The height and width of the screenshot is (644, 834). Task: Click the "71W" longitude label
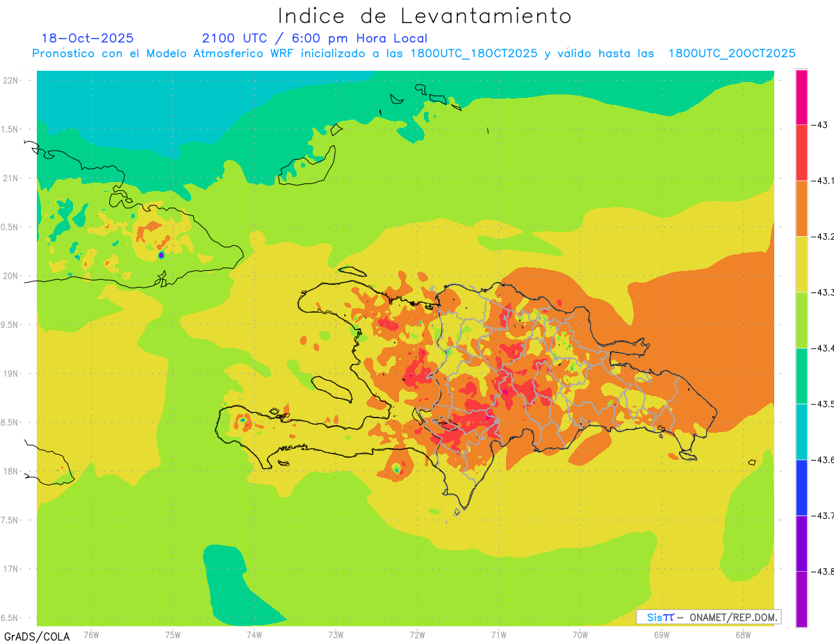[498, 634]
